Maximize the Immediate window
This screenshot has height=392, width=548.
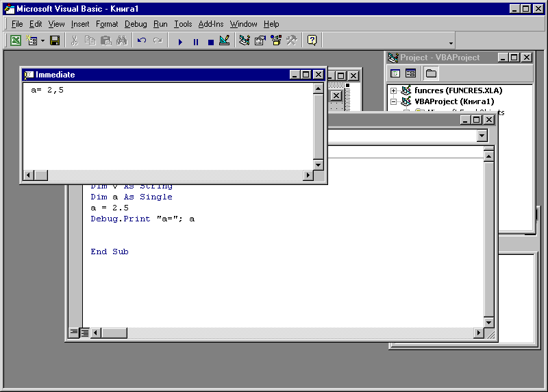pyautogui.click(x=306, y=75)
